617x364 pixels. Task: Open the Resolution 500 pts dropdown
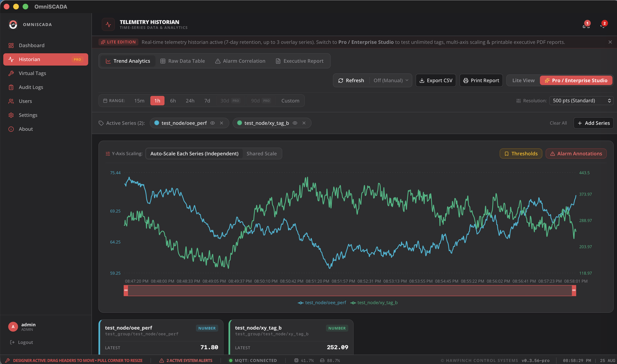581,101
